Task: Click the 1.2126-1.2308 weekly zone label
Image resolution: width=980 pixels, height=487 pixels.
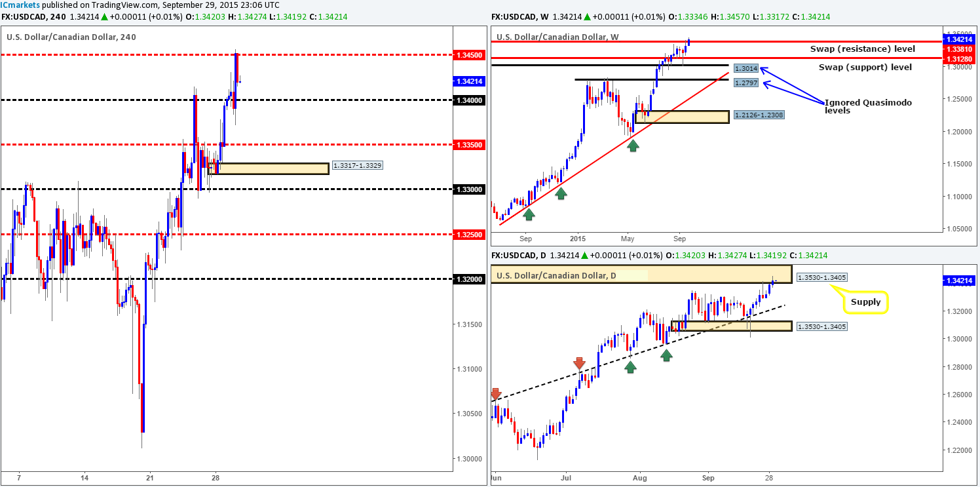Action: tap(759, 115)
